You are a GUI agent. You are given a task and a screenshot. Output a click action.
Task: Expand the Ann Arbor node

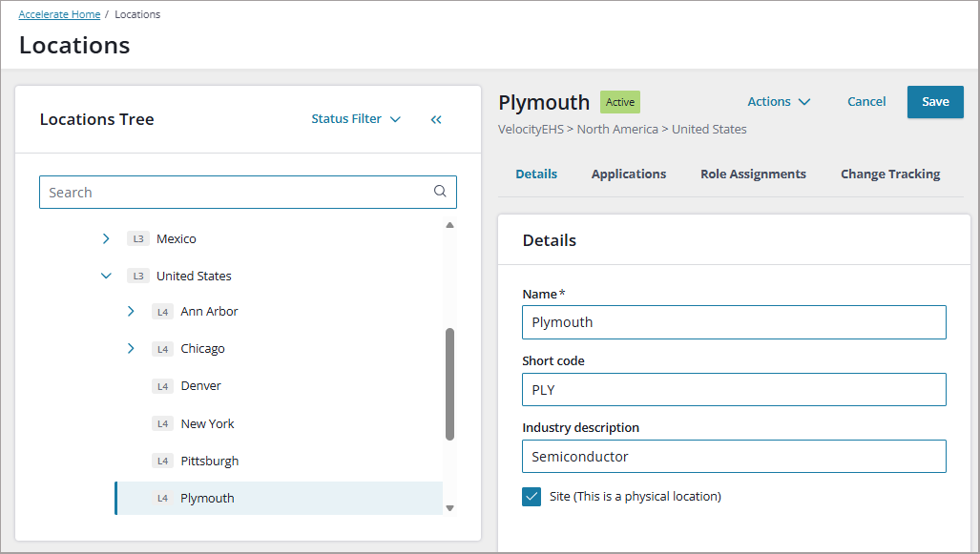(x=131, y=311)
